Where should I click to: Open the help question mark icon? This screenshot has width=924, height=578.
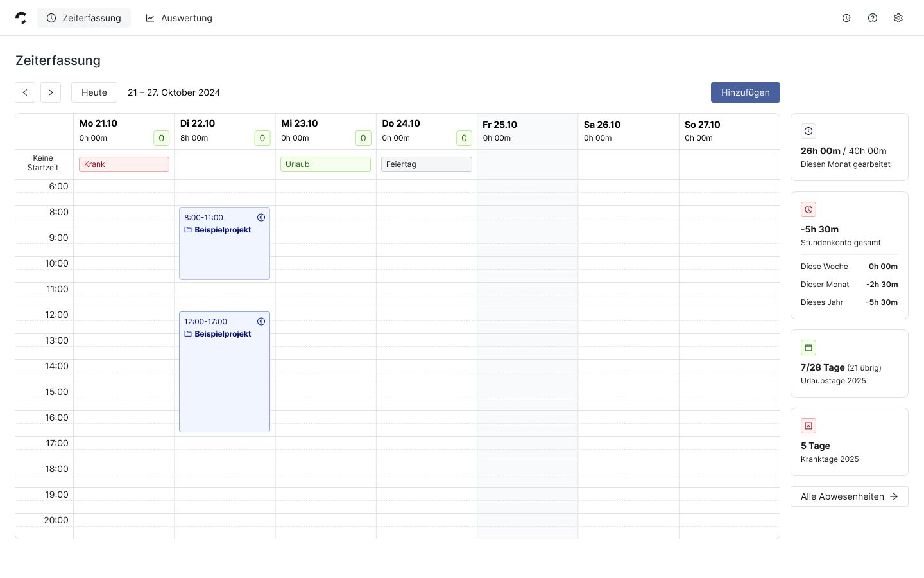[x=873, y=18]
